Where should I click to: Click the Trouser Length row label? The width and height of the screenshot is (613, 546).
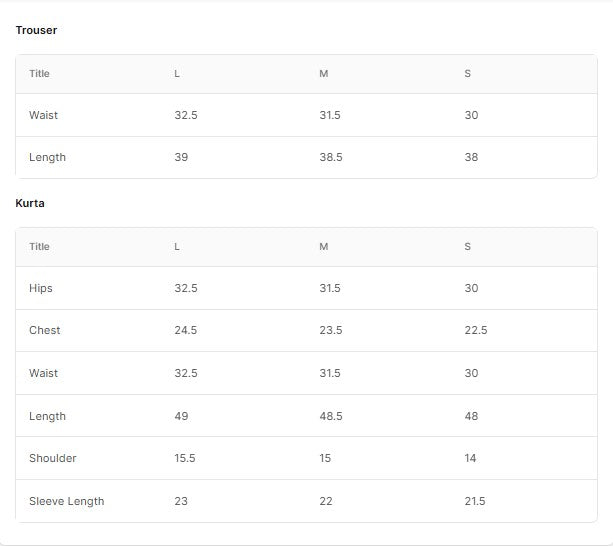[47, 158]
